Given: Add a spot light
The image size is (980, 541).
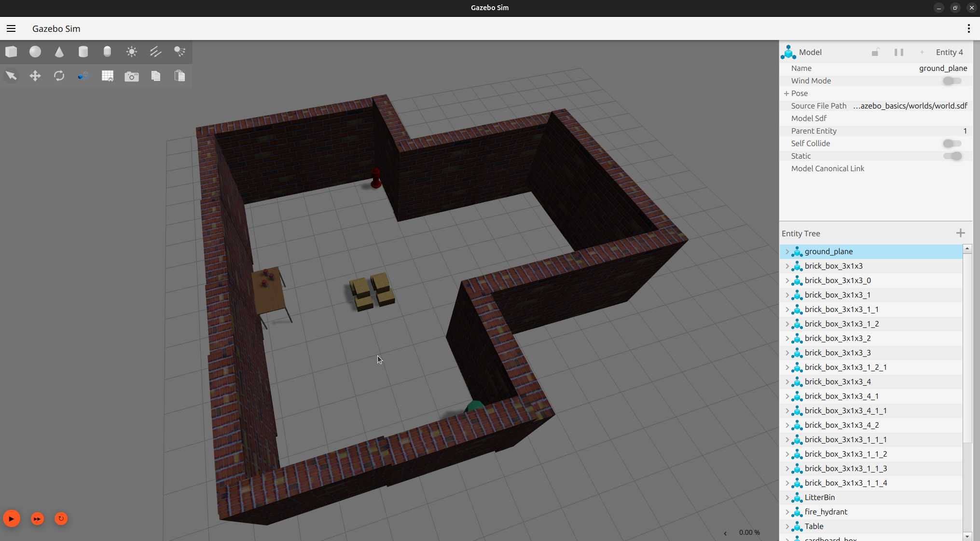Looking at the screenshot, I should (x=179, y=52).
